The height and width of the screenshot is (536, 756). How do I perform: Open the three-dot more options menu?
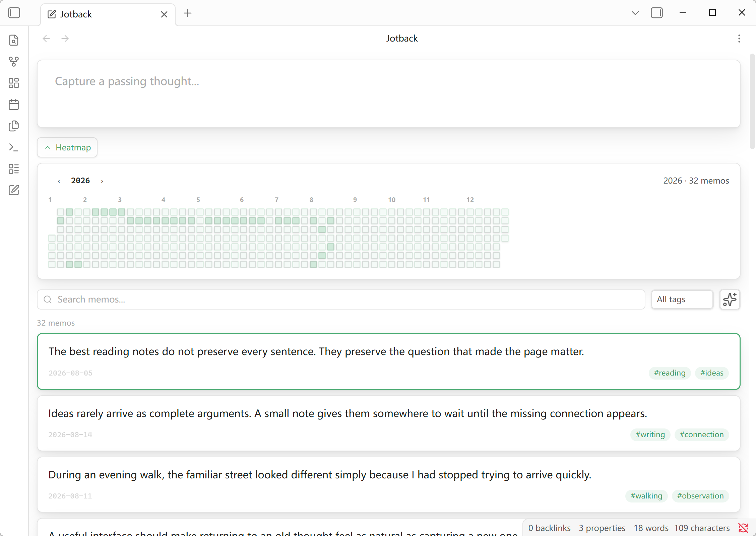click(x=739, y=39)
